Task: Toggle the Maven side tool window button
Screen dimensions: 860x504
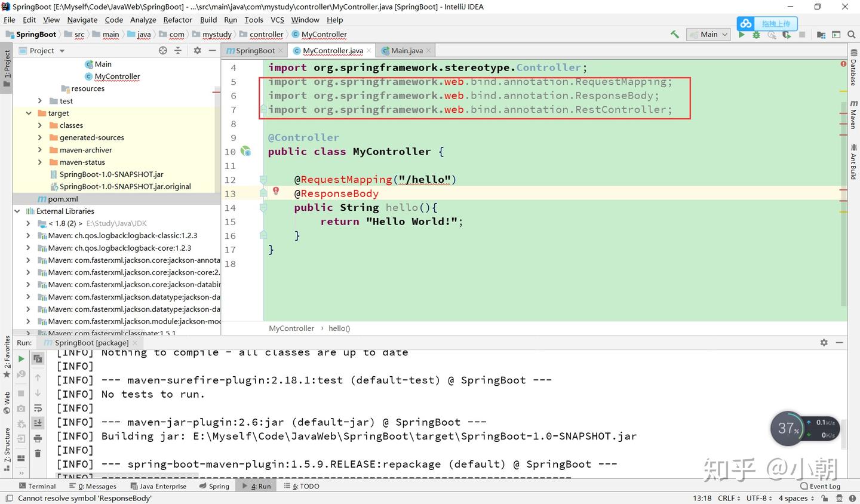Action: tap(853, 115)
